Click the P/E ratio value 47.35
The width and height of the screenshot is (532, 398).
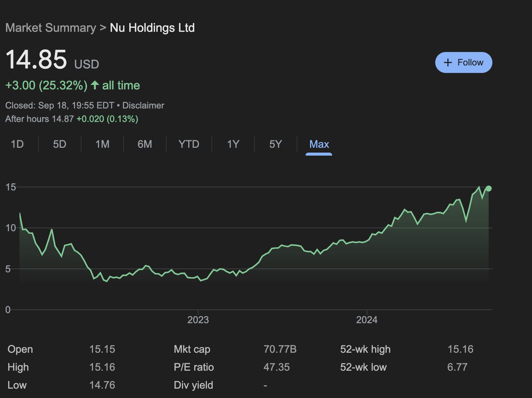point(277,367)
